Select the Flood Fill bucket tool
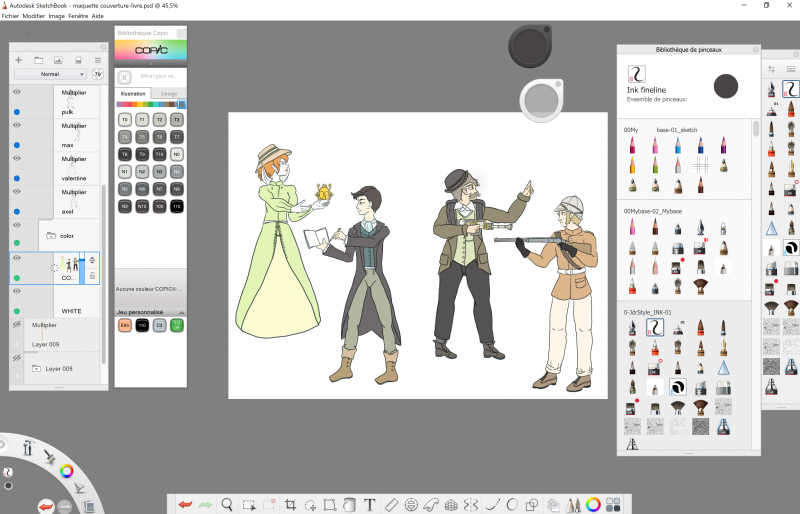Image resolution: width=800 pixels, height=514 pixels. [x=349, y=505]
